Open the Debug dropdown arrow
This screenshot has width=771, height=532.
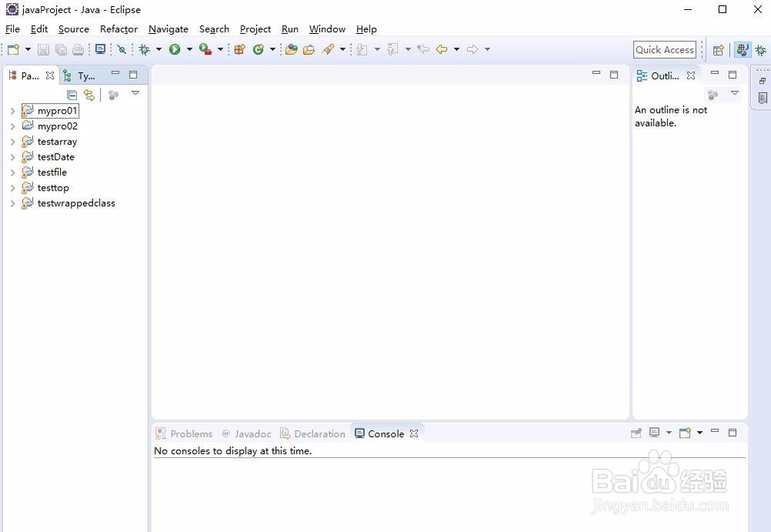[x=158, y=49]
